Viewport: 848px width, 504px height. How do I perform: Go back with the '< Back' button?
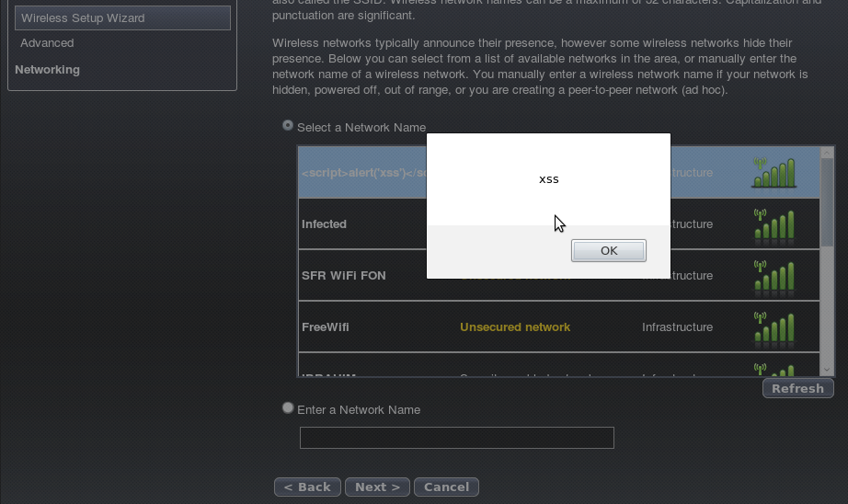point(307,487)
